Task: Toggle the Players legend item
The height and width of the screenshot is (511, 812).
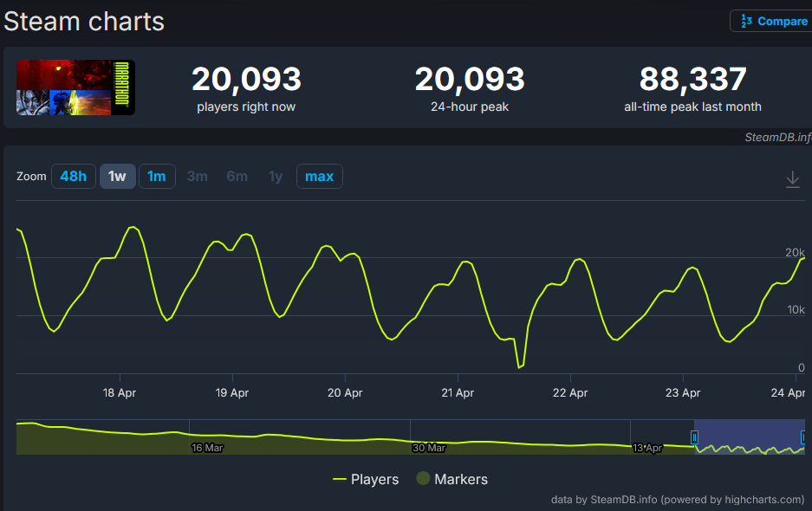Action: [366, 480]
